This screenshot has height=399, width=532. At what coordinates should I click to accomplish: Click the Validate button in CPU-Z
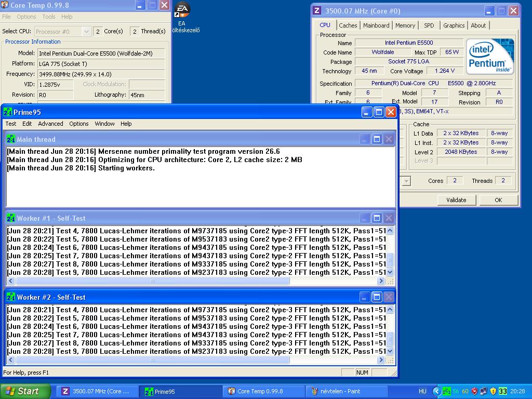point(456,200)
